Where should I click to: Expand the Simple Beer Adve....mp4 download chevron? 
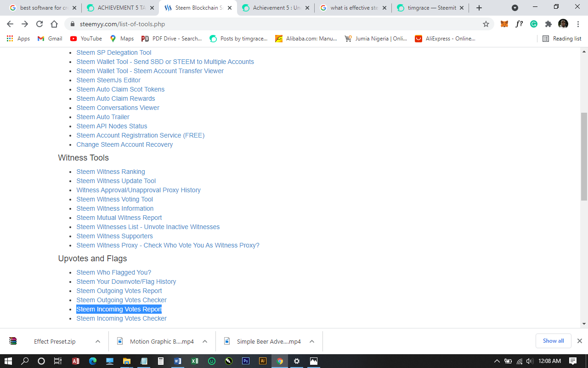(312, 341)
